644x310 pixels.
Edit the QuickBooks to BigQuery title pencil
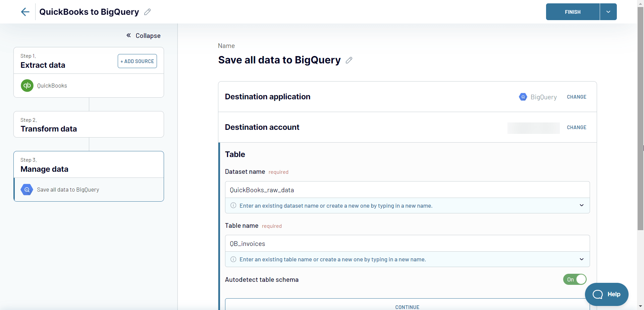click(147, 12)
